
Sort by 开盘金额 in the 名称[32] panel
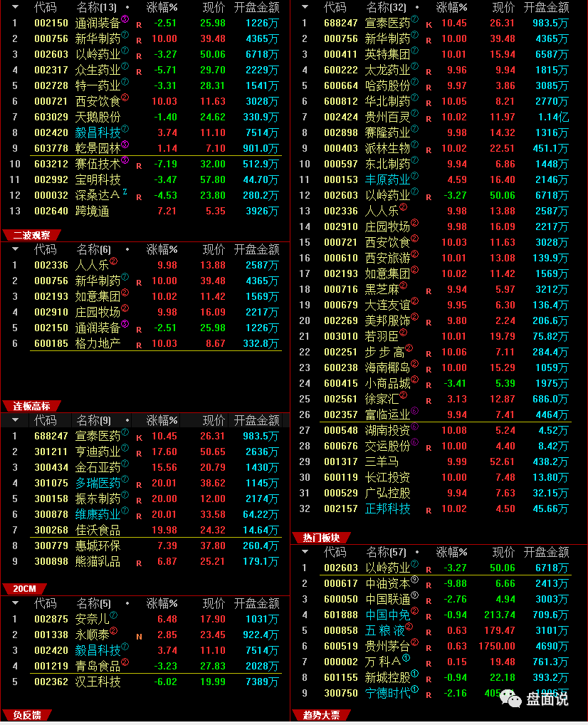click(x=546, y=7)
